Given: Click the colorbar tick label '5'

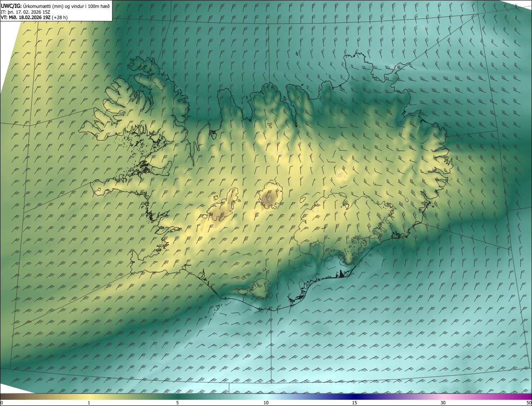Looking at the screenshot, I should pos(177,403).
